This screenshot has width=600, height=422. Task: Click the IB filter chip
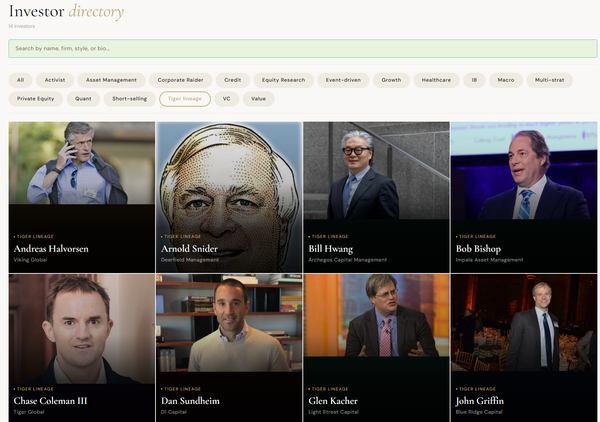click(474, 80)
